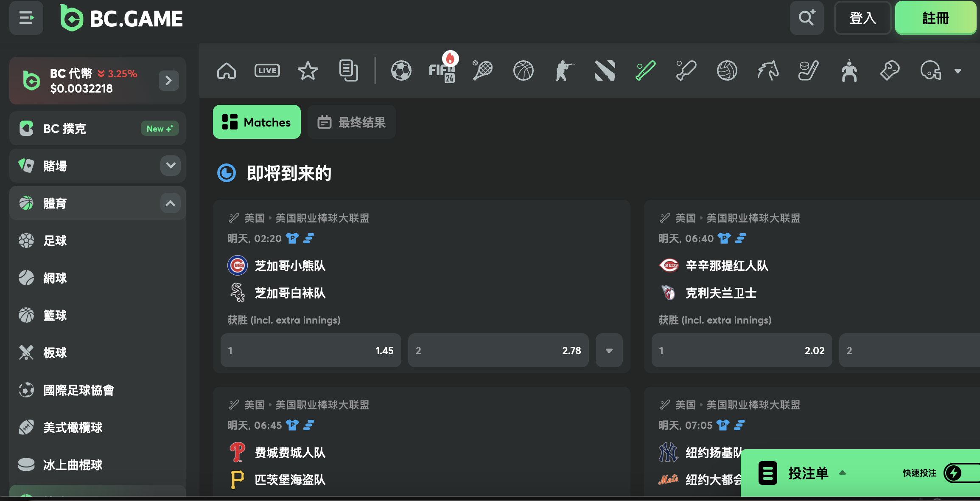980x501 pixels.
Task: Select the cricket bat sport icon
Action: pyautogui.click(x=686, y=70)
